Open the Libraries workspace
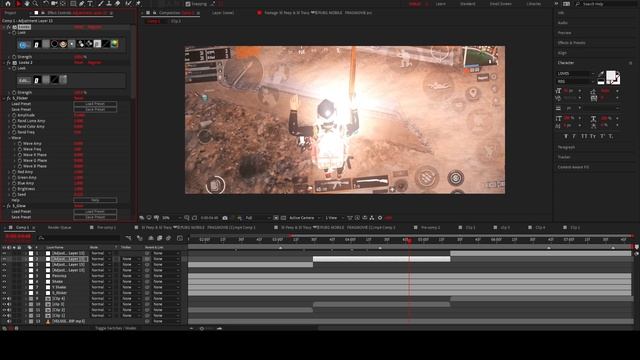 (533, 4)
